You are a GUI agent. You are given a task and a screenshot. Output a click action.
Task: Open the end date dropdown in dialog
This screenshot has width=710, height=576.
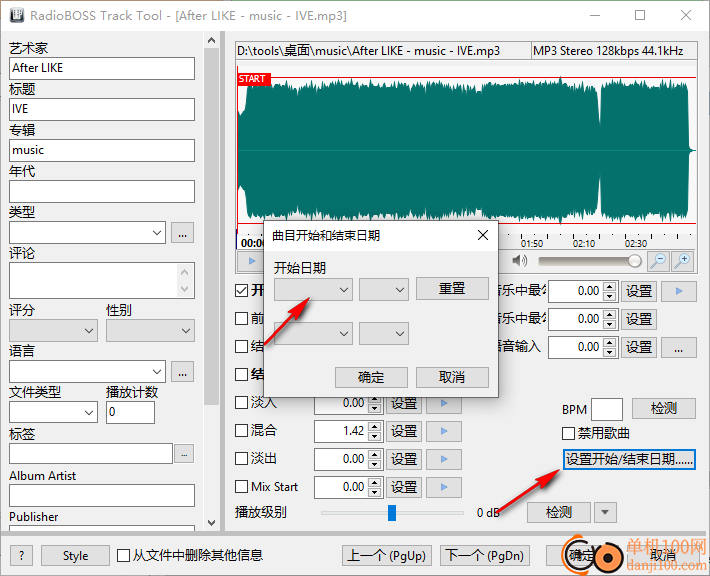pyautogui.click(x=313, y=334)
